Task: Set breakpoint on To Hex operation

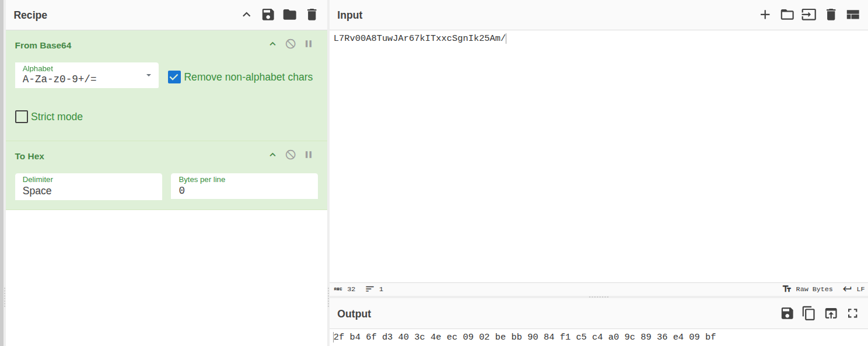Action: (x=309, y=155)
